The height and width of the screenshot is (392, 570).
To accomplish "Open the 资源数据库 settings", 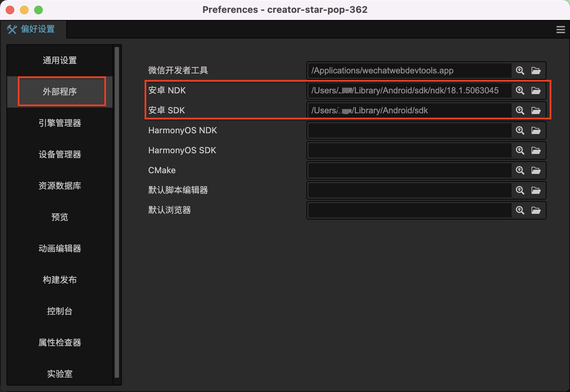I will (x=59, y=186).
